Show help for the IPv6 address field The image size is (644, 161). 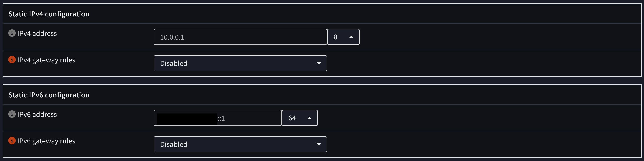(x=12, y=114)
